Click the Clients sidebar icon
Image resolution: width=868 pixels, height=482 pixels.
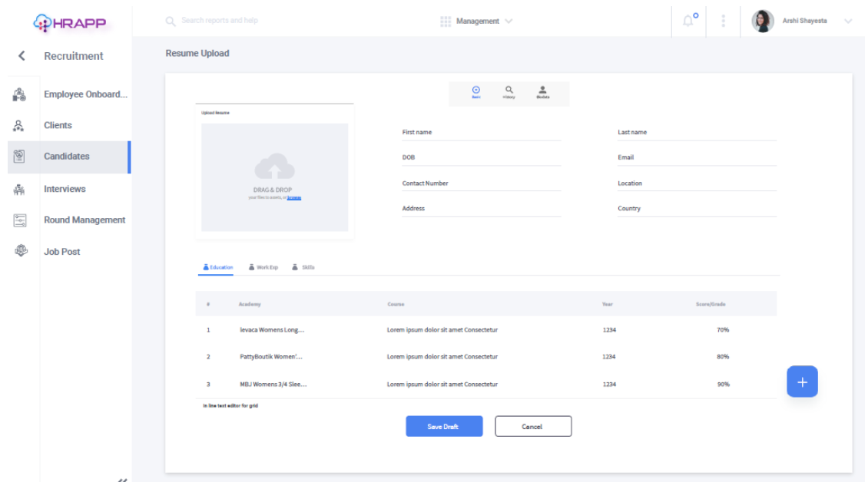19,126
